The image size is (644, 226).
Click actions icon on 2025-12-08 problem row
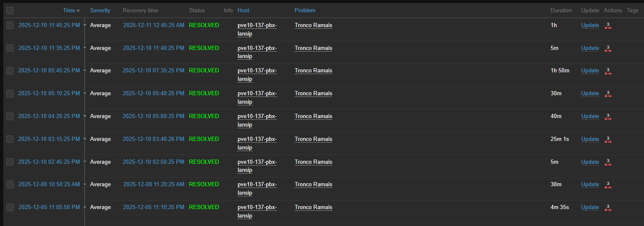[608, 185]
